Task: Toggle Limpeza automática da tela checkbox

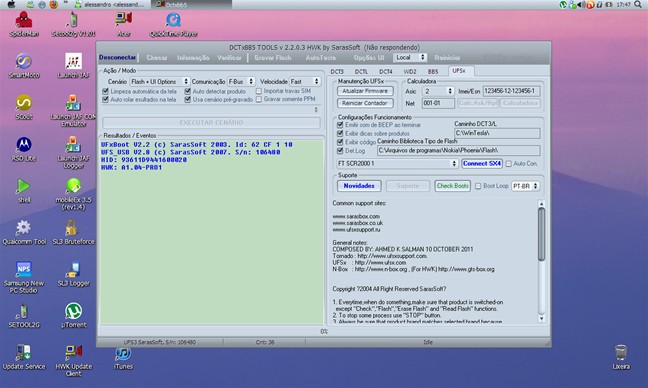Action: [105, 91]
